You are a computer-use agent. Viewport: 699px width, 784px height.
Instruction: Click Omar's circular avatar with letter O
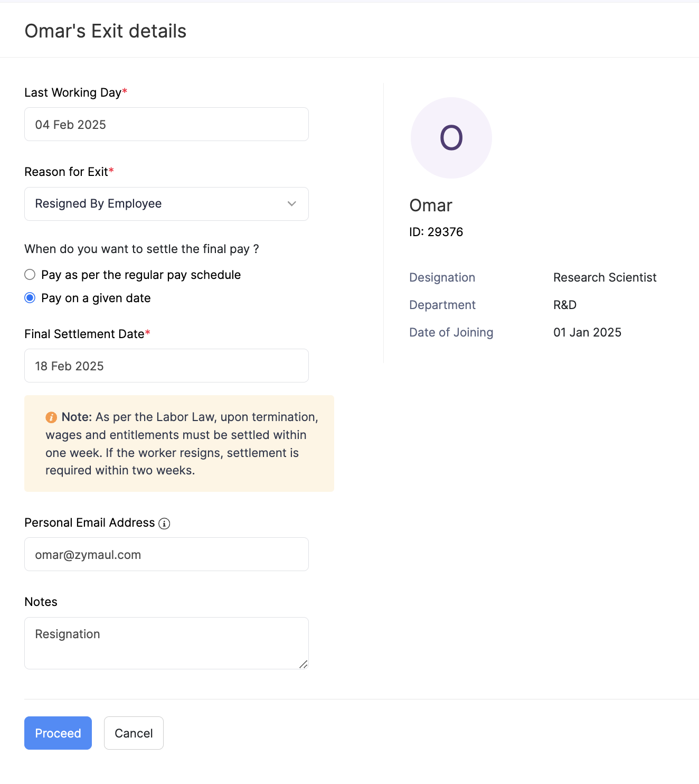point(451,138)
